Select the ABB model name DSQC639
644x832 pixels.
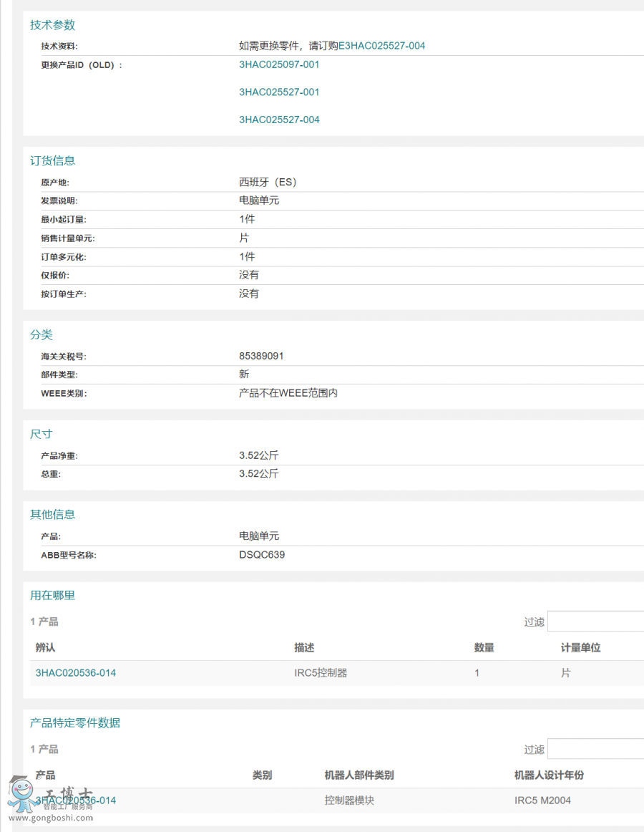point(262,555)
